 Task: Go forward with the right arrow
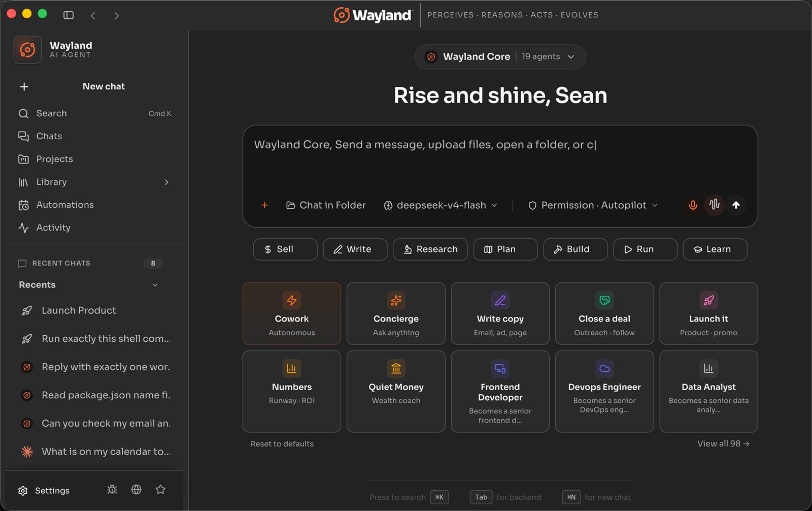117,16
